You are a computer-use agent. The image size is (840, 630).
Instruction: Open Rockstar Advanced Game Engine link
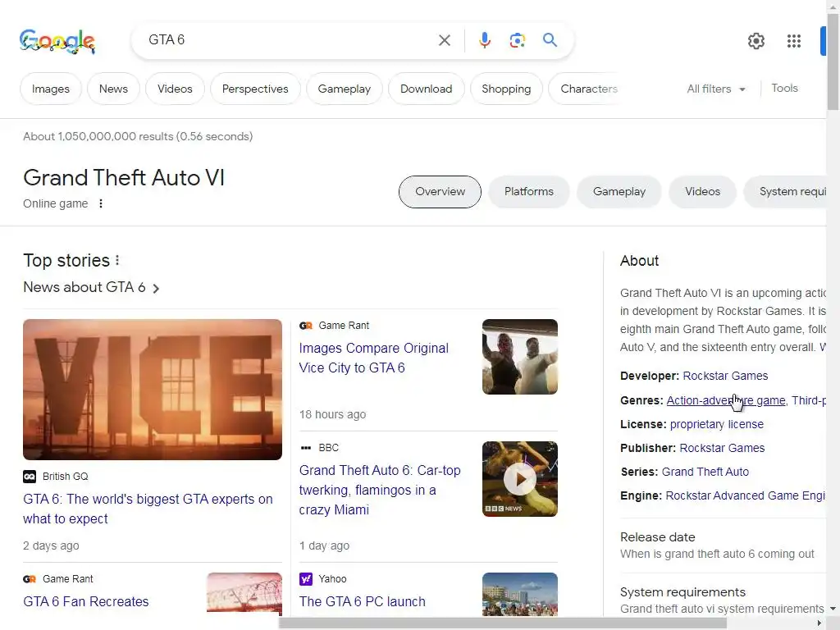745,496
